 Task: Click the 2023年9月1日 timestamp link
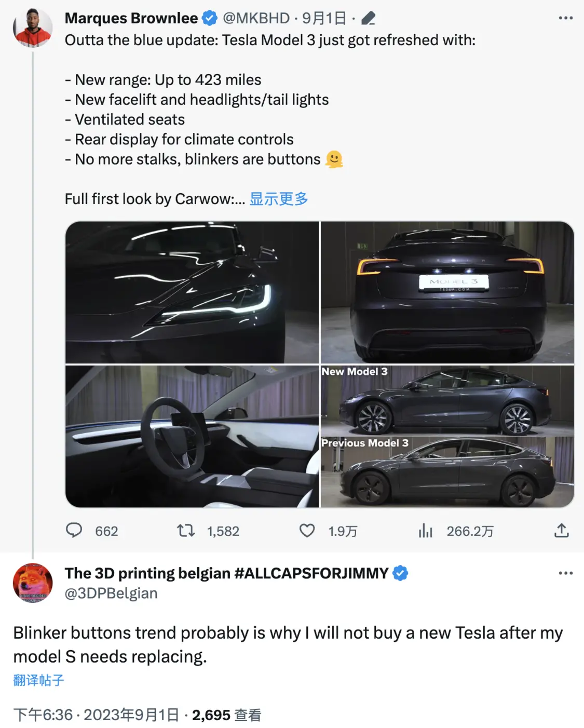131,715
